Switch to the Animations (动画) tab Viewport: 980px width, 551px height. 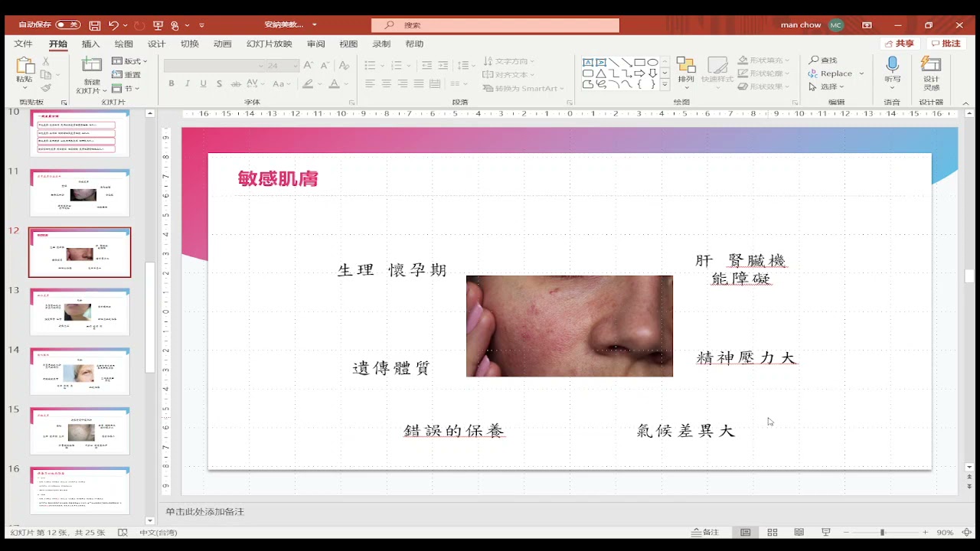(x=222, y=44)
